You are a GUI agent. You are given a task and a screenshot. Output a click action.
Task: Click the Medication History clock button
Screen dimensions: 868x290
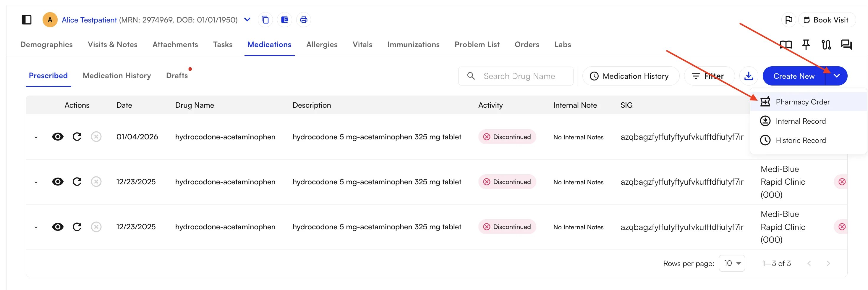(x=630, y=76)
